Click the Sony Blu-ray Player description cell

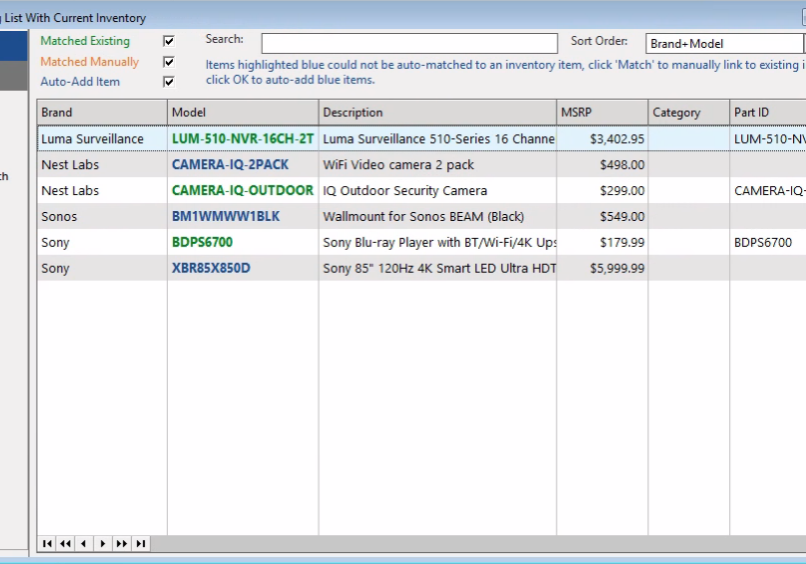437,242
